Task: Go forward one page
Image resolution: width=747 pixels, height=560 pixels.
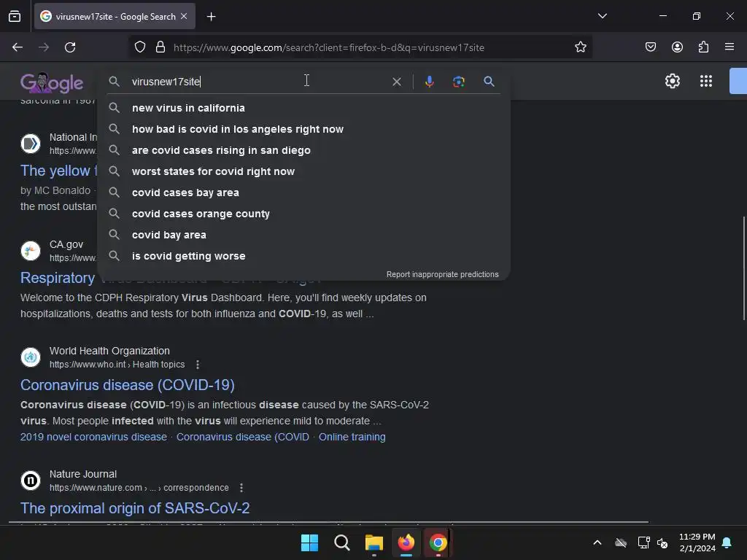Action: pos(44,47)
